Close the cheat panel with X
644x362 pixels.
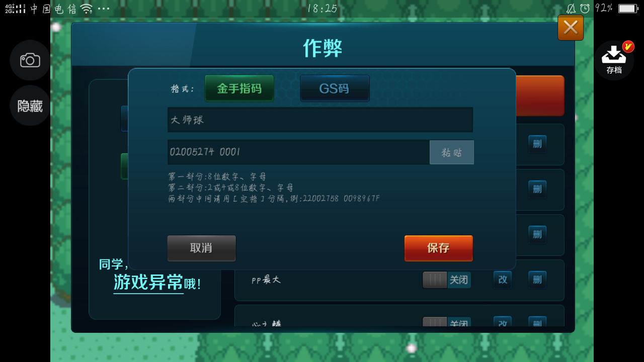571,28
